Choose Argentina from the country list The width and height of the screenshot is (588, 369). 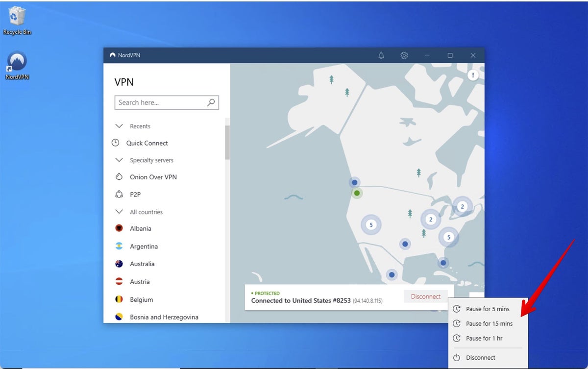click(x=144, y=246)
